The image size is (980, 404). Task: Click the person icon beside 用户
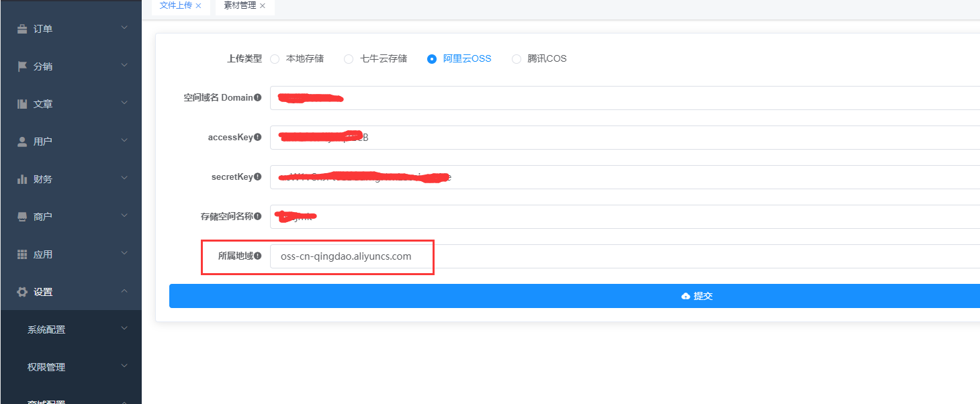pos(22,142)
